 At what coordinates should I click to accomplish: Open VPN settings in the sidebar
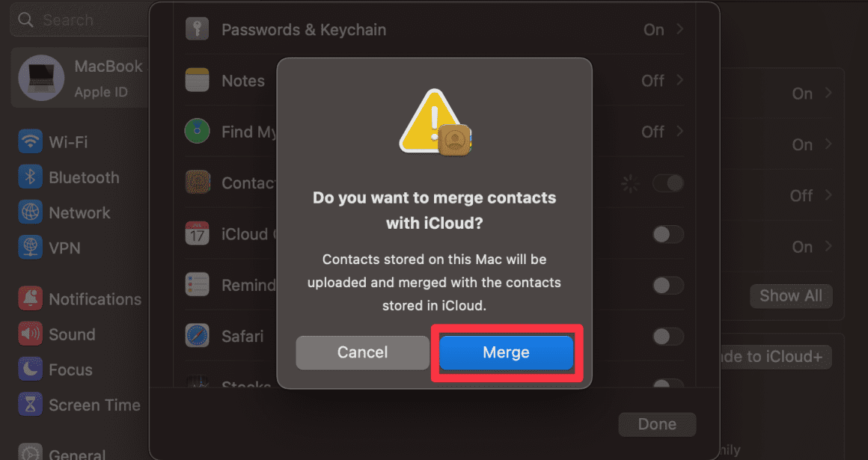(28, 248)
